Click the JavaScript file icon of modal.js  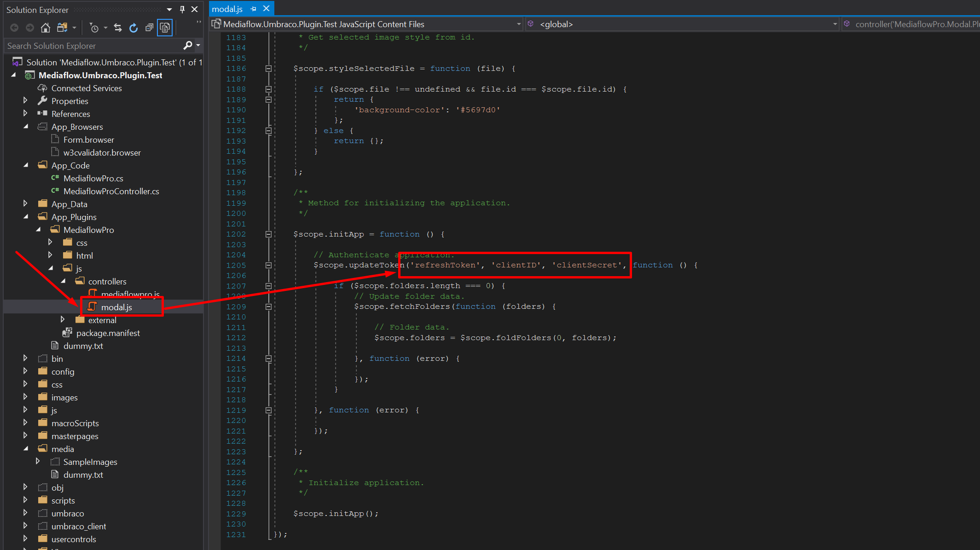click(x=93, y=307)
